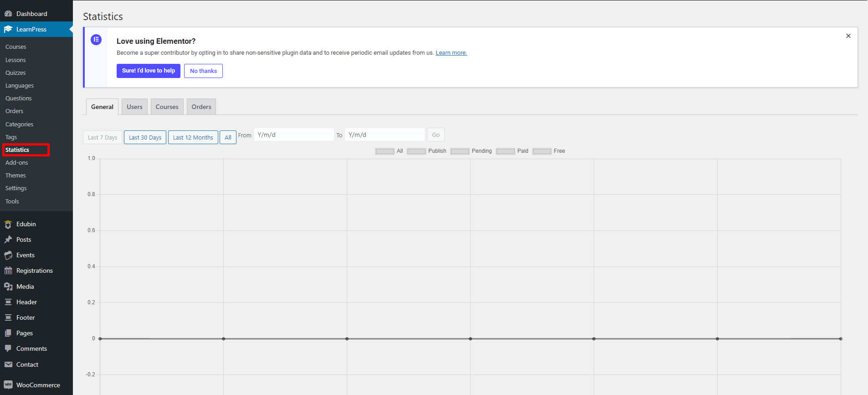Click the LearnPress graduation cap icon
The height and width of the screenshot is (395, 868).
pyautogui.click(x=8, y=29)
